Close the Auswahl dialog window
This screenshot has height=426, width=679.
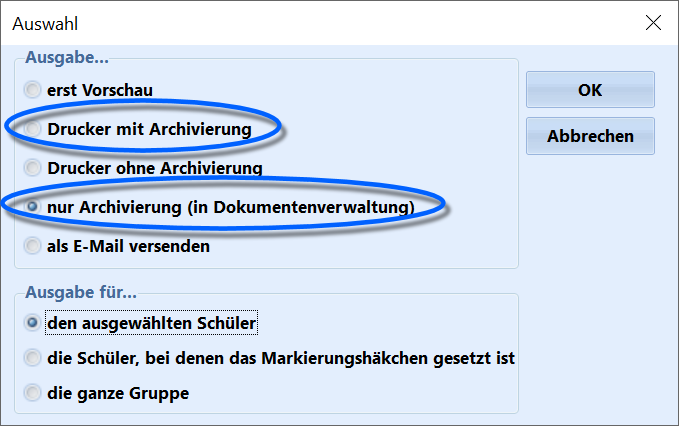(x=653, y=23)
